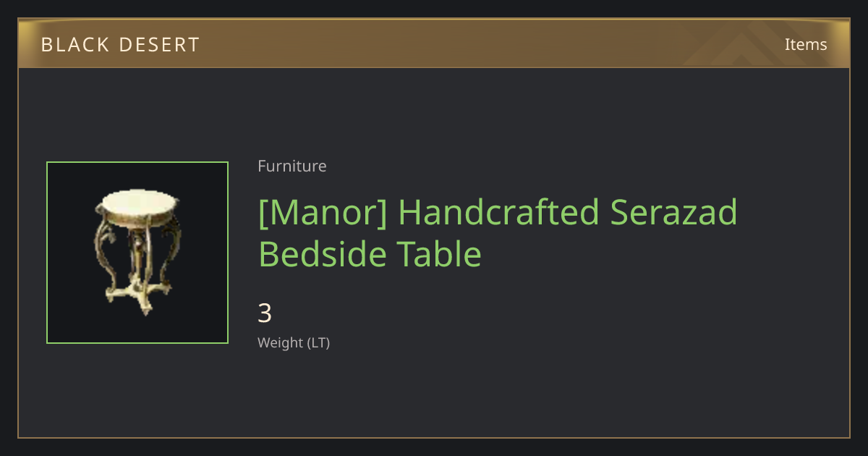Click the curved left leg of table icon

tap(106, 250)
